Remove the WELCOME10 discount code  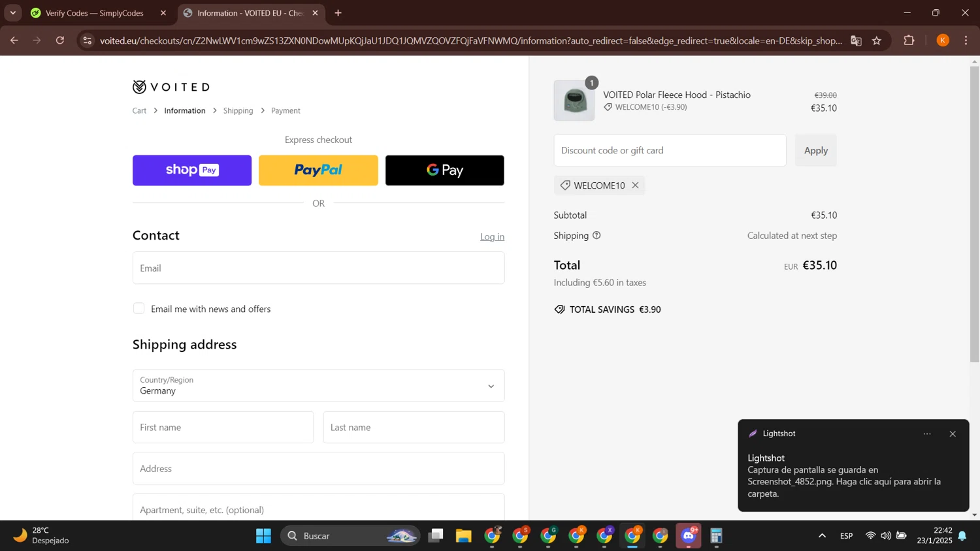[x=635, y=185]
